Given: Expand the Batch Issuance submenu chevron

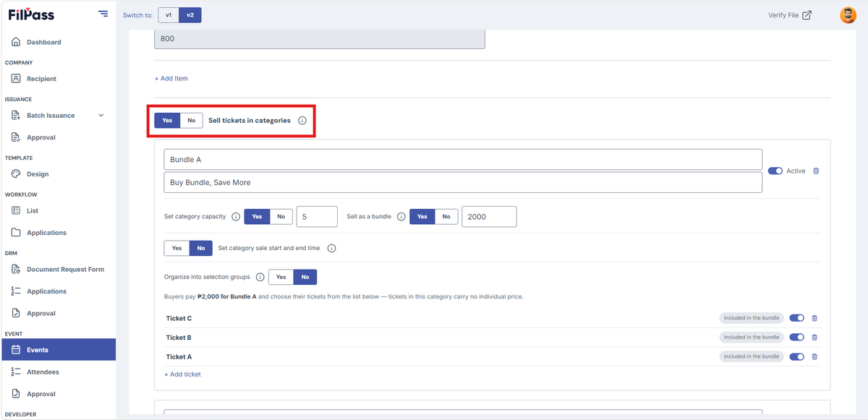Looking at the screenshot, I should 101,116.
